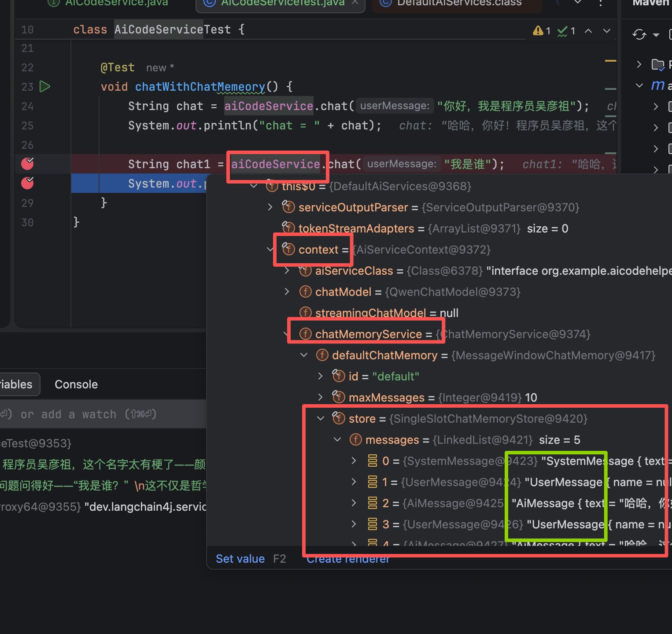Click the Maven profiles folder icon

(x=658, y=64)
